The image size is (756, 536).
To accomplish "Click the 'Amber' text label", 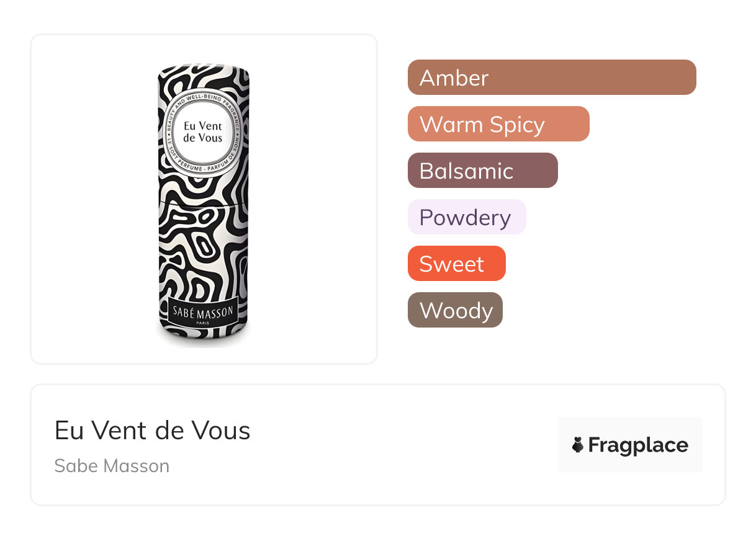I will click(x=454, y=78).
